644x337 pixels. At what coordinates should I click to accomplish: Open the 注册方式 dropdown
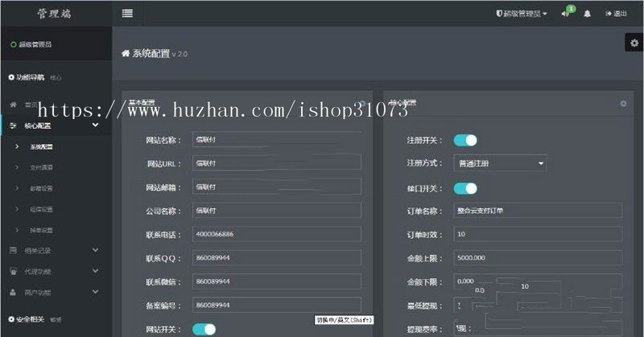(x=500, y=163)
